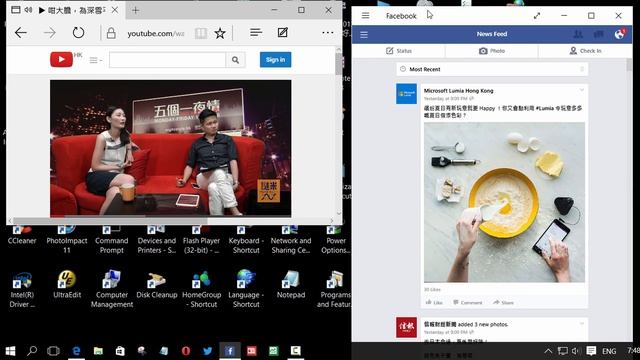Focus the YouTube search box

pos(167,60)
